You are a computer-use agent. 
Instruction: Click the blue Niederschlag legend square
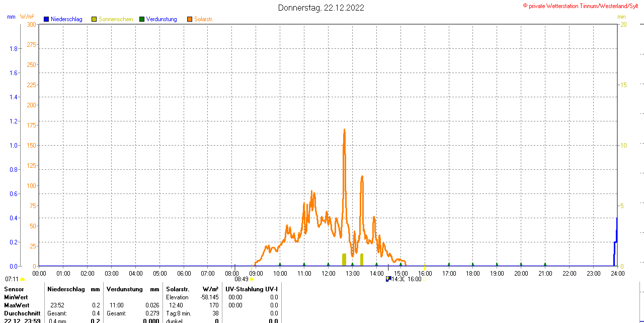click(x=46, y=19)
